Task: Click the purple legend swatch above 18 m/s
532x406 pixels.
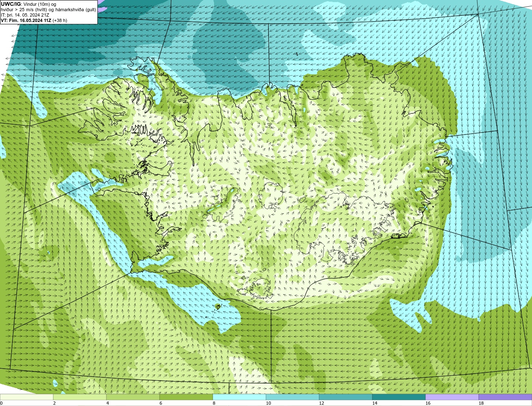Action: [505, 397]
